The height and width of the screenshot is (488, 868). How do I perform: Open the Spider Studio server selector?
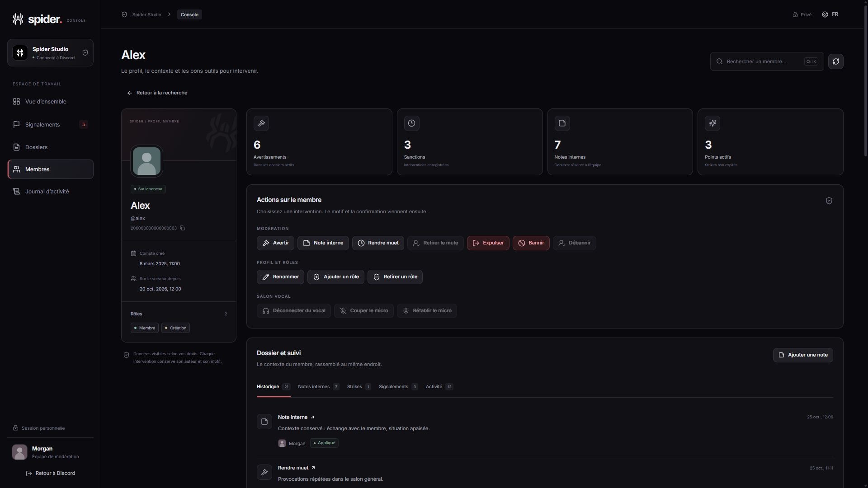(50, 53)
